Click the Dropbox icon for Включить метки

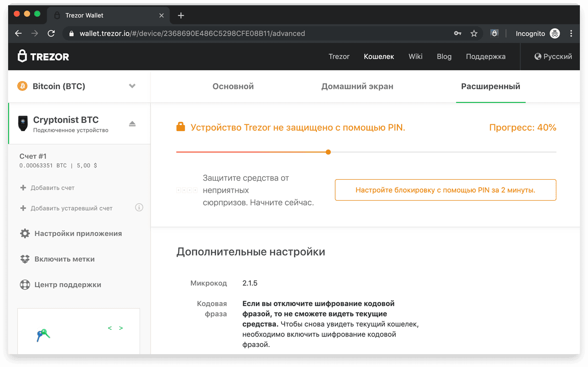(x=25, y=259)
